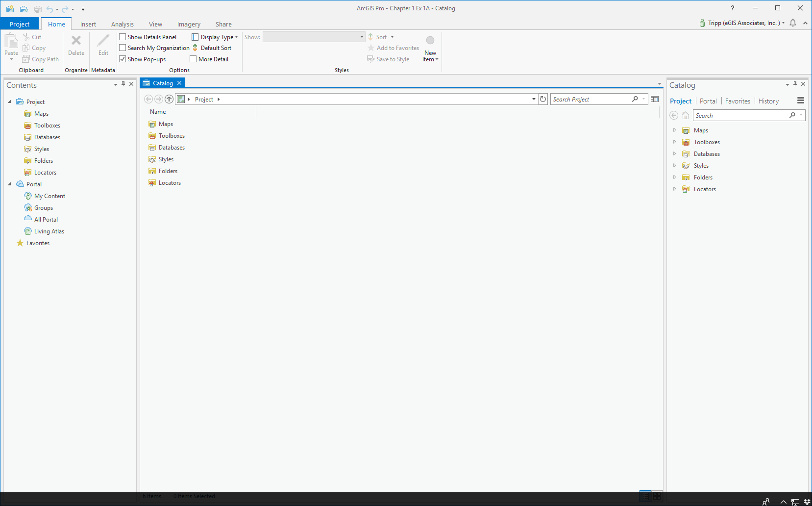812x506 pixels.
Task: Click the notifications bell icon
Action: [793, 23]
